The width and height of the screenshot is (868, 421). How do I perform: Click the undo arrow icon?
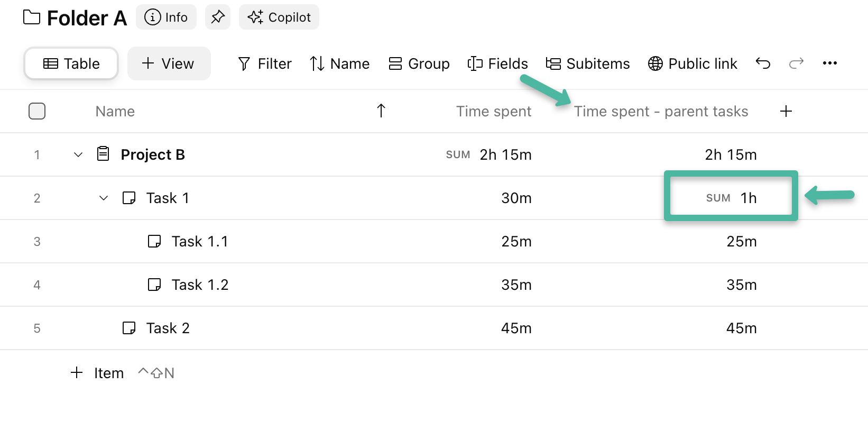763,63
